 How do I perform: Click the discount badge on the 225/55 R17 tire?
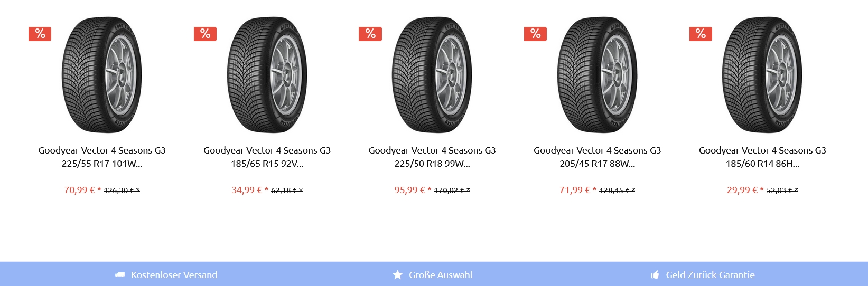(40, 34)
